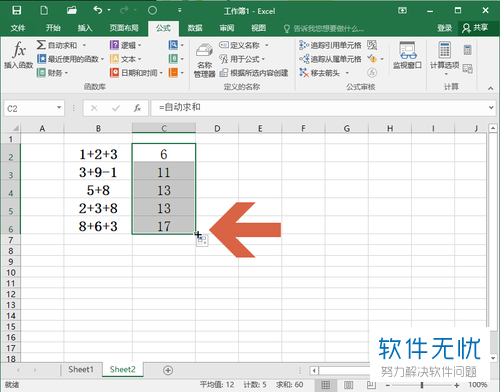The width and height of the screenshot is (500, 392).
Task: Switch to the Sheet1 tab
Action: click(81, 369)
